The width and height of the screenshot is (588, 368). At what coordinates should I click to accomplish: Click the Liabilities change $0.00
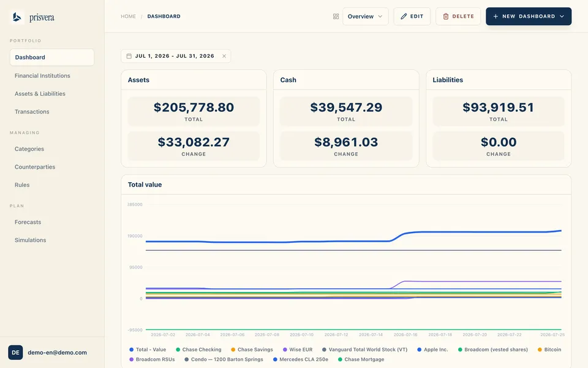(x=499, y=142)
